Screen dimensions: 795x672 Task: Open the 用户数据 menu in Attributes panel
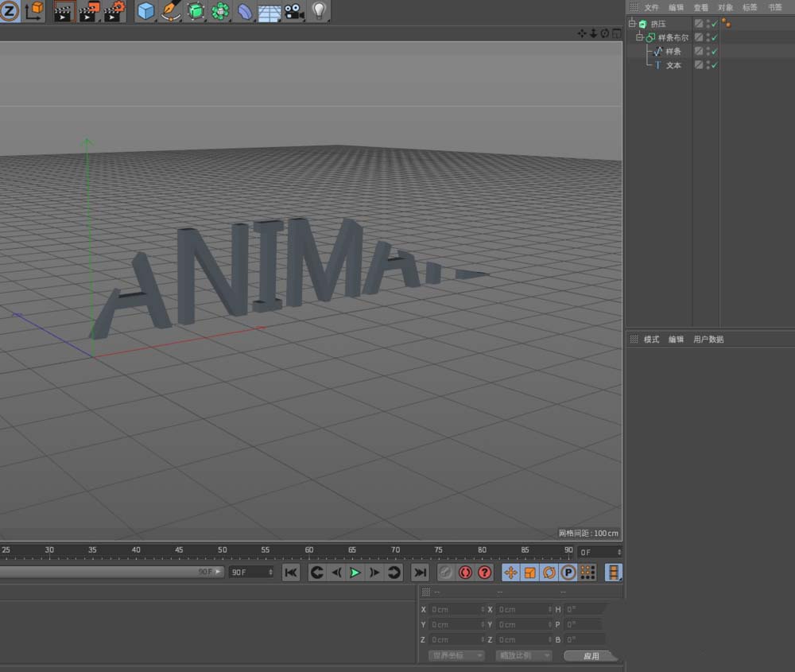[x=708, y=340]
